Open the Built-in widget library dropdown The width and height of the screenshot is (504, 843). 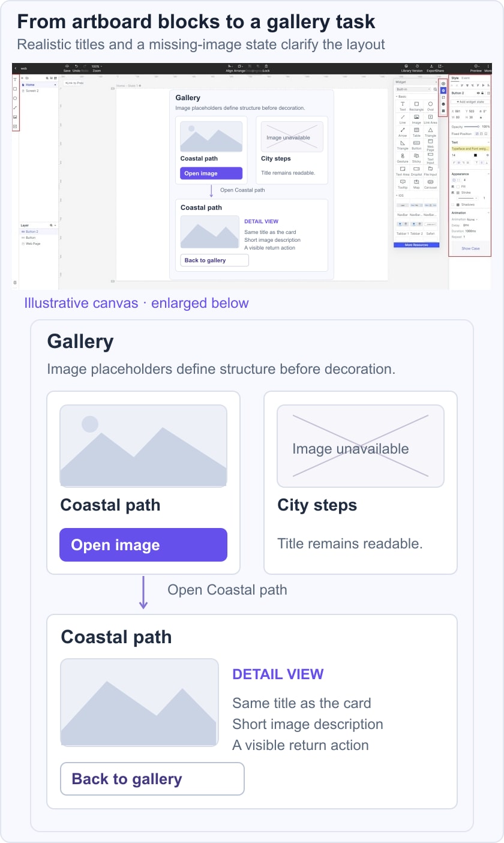click(413, 89)
